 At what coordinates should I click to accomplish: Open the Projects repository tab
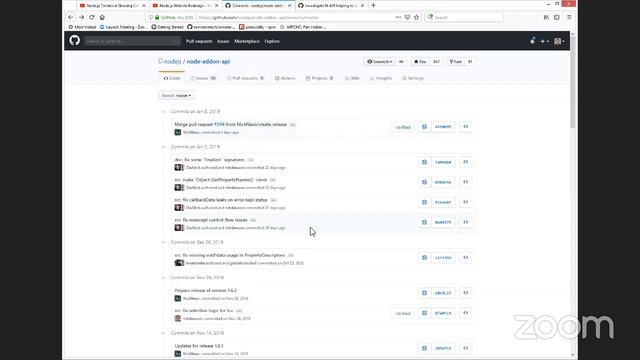(x=320, y=78)
